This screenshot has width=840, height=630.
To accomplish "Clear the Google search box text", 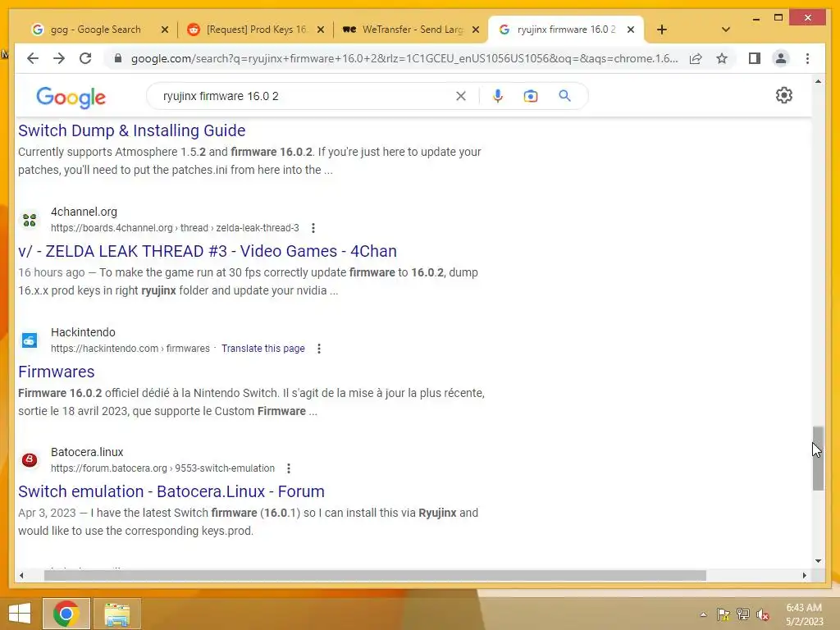I will point(461,96).
